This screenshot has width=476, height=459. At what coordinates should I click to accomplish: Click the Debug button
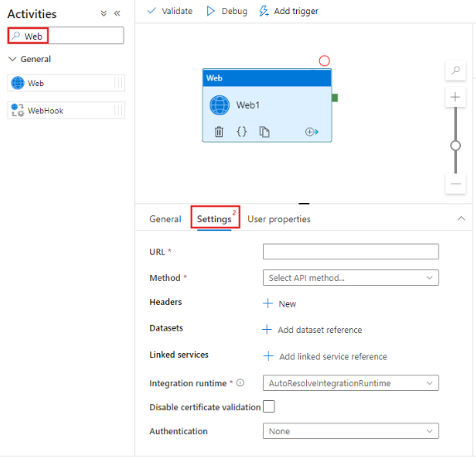point(227,11)
